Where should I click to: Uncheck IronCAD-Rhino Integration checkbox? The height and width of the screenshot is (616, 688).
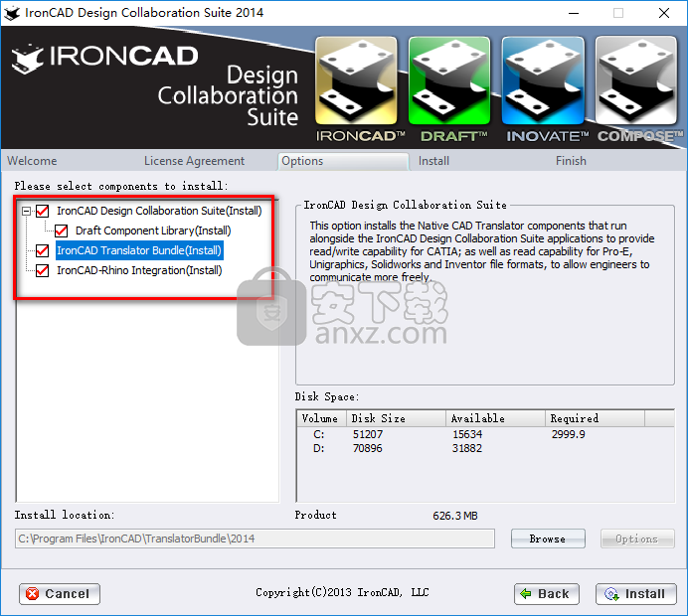click(x=42, y=270)
